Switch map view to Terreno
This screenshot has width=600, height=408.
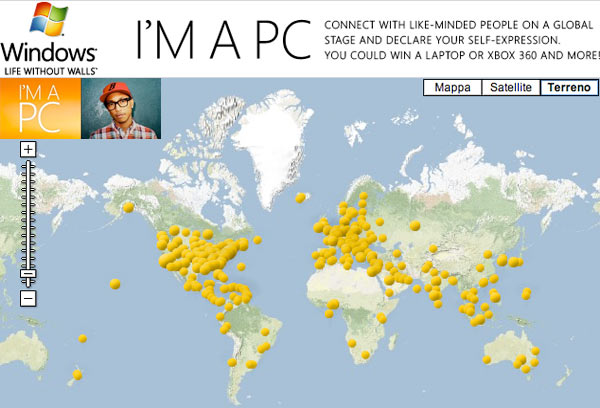point(567,88)
